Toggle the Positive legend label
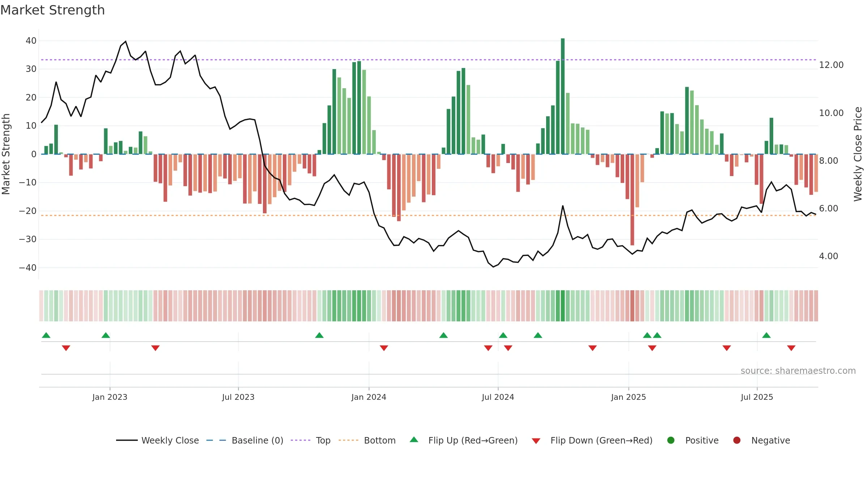This screenshot has height=488, width=868. tap(702, 440)
